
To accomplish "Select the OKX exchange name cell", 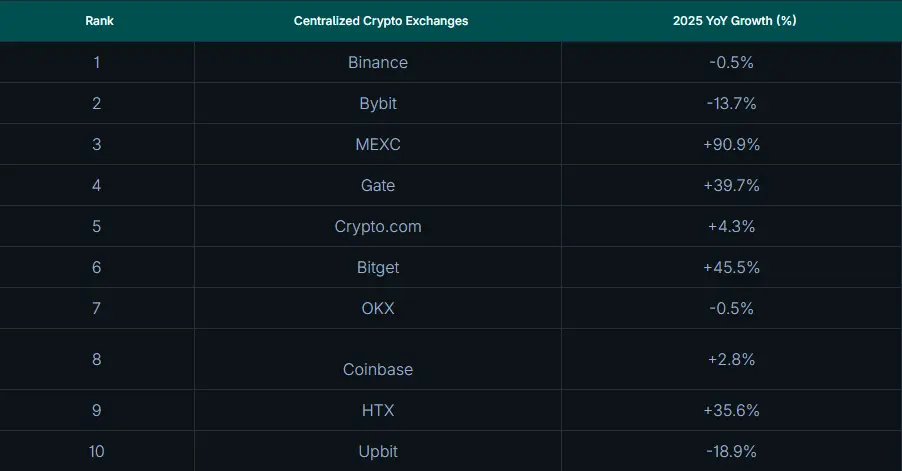I will pyautogui.click(x=378, y=308).
